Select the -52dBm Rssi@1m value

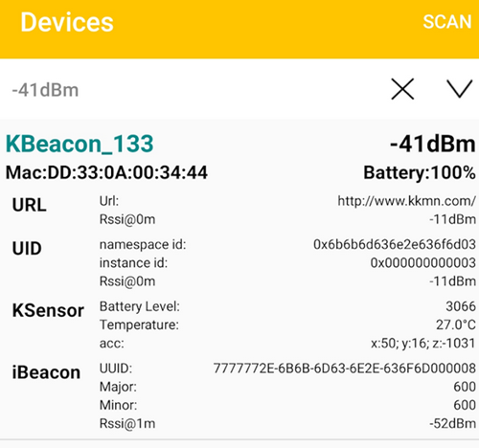pos(452,423)
